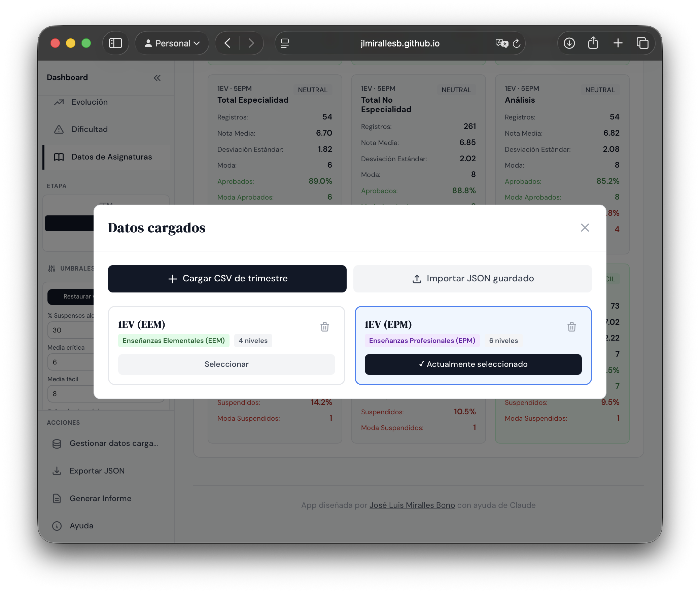Viewport: 700px width, 593px height.
Task: Click the Importar JSON guardado button
Action: coord(472,278)
